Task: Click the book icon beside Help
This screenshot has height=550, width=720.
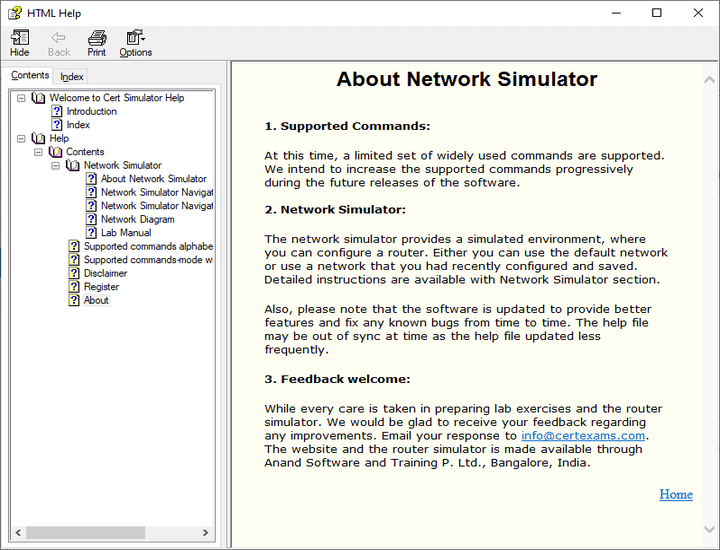Action: pyautogui.click(x=39, y=138)
